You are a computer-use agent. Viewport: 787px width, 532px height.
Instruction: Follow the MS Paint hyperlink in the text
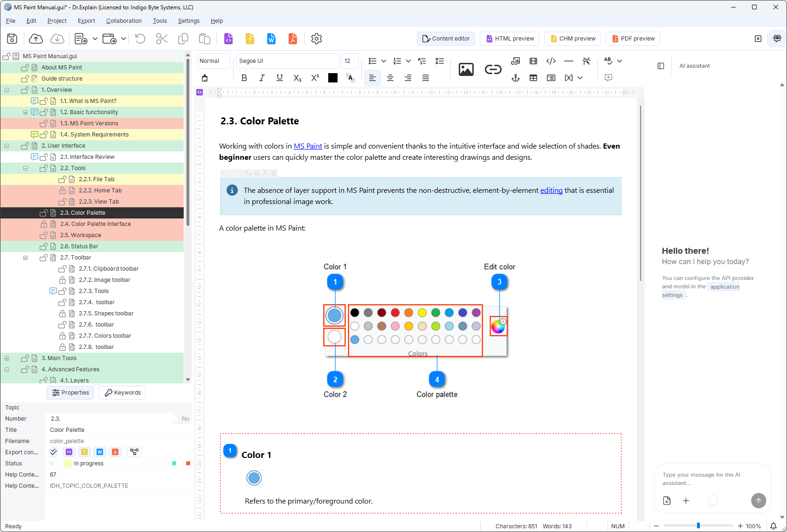coord(308,146)
